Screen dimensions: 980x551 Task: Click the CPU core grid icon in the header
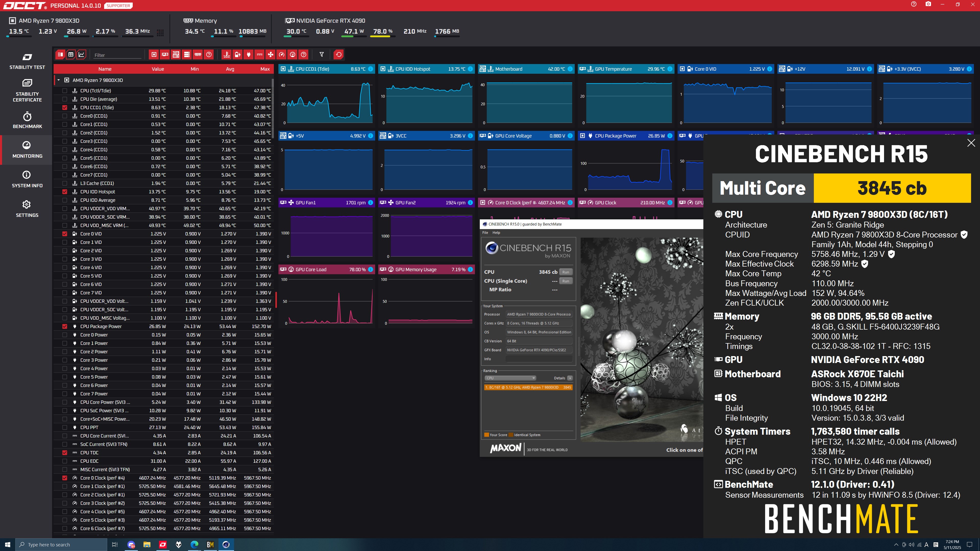click(161, 33)
